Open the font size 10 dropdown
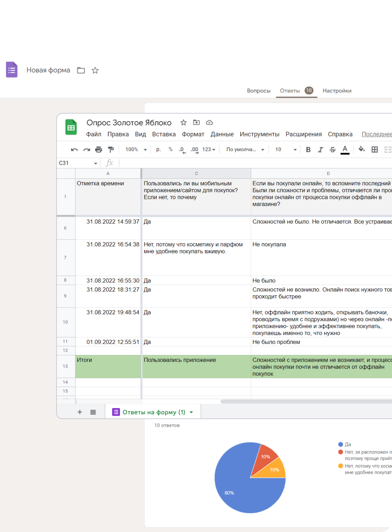This screenshot has width=392, height=532. click(286, 150)
